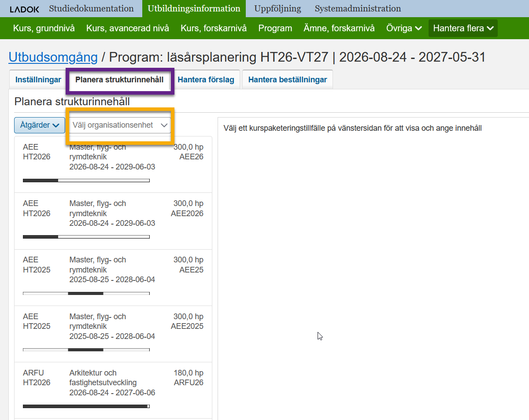Open the Studiedokumentation tab
529x420 pixels.
[x=91, y=9]
